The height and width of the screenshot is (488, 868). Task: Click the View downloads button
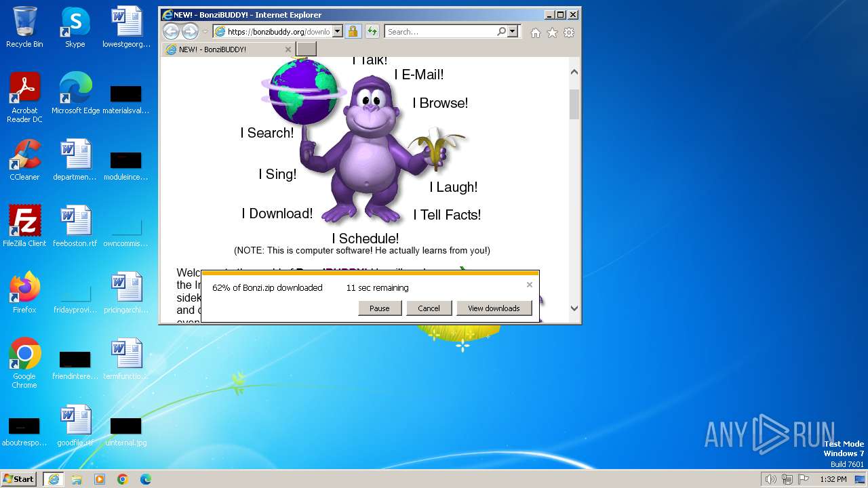coord(494,308)
